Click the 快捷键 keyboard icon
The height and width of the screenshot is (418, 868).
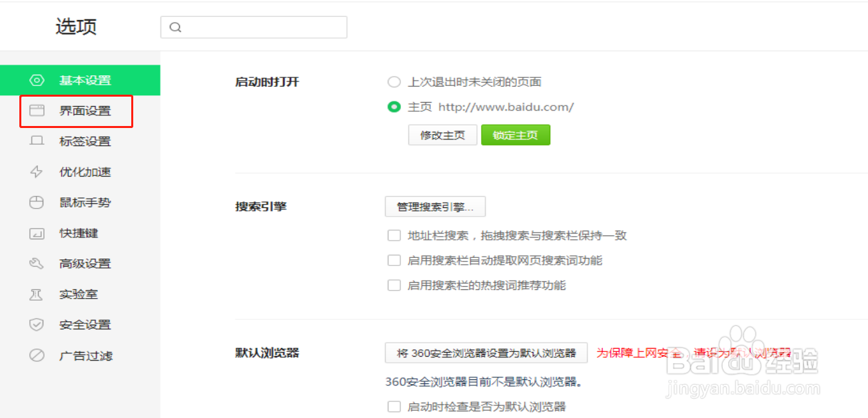click(37, 233)
